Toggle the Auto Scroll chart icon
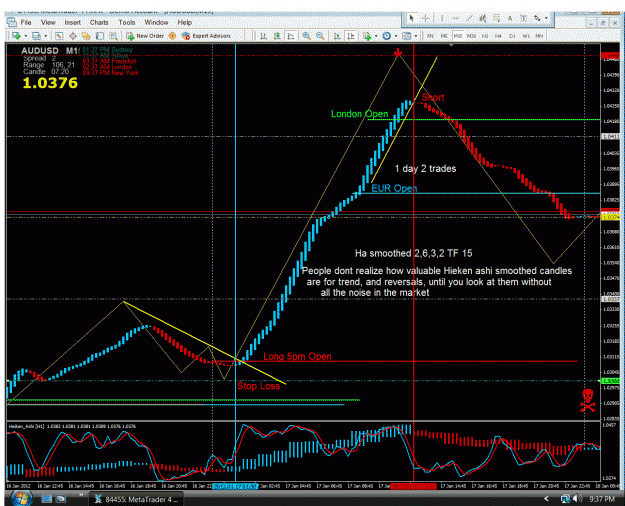625x506 pixels. click(x=337, y=36)
